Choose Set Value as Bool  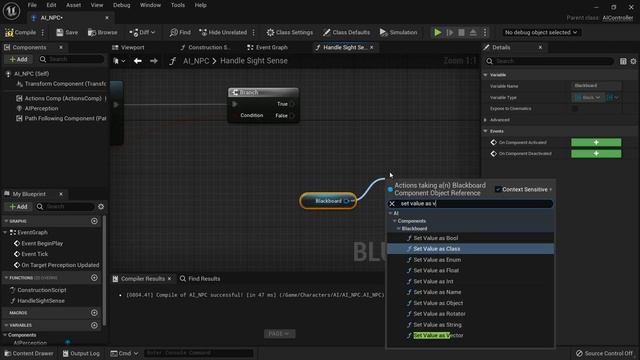[x=436, y=238]
